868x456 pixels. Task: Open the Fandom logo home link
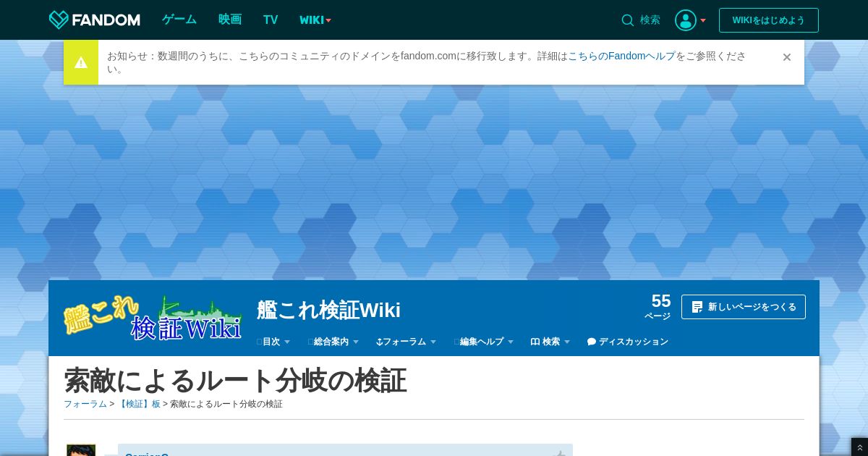(94, 20)
